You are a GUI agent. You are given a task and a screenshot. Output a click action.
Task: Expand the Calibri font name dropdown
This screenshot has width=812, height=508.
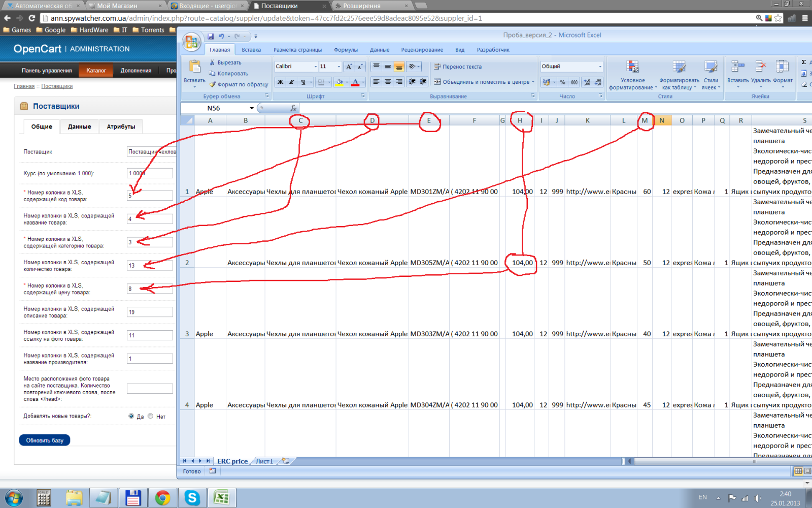(315, 67)
